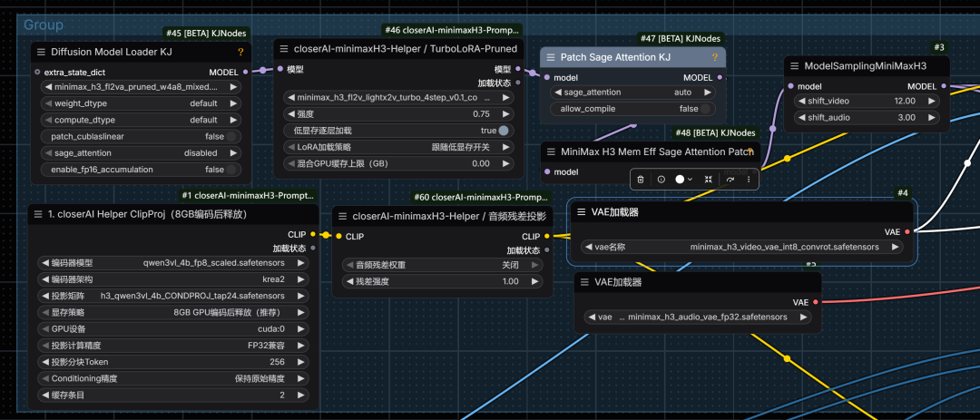Screen dimensions: 980x420
Task: Increase 强度 0.75 with the right arrow
Action: point(505,114)
